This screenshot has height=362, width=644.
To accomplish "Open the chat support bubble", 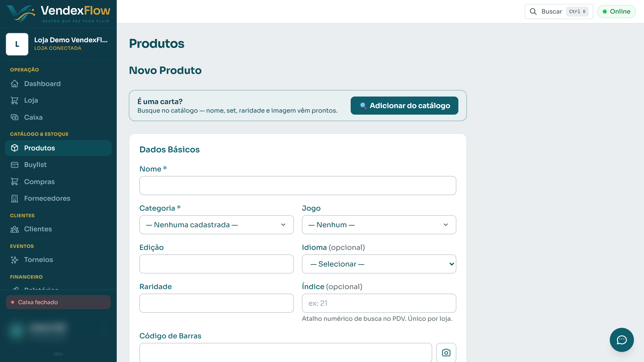I will (x=622, y=340).
